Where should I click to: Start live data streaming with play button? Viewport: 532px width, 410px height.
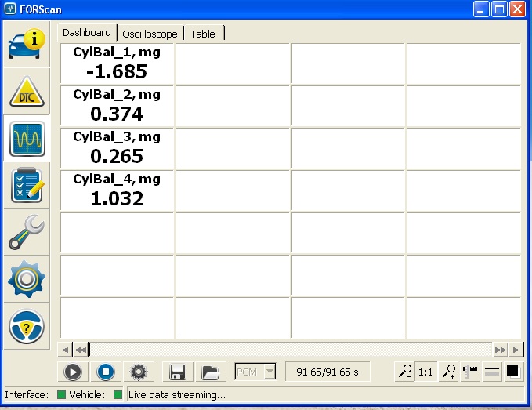coord(73,372)
